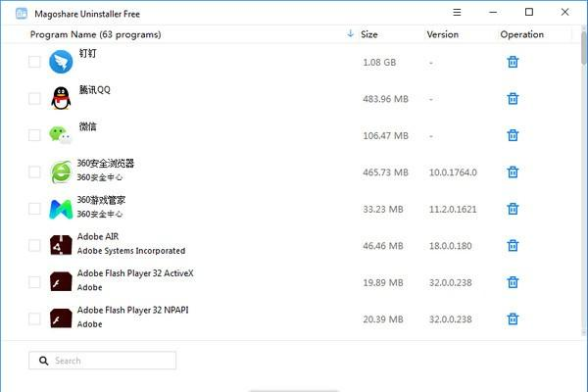Image resolution: width=588 pixels, height=392 pixels.
Task: Sort programs by Version column header
Action: [443, 34]
